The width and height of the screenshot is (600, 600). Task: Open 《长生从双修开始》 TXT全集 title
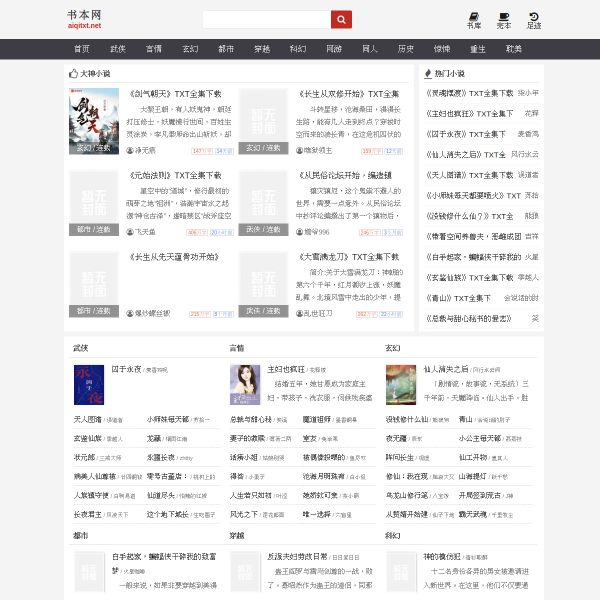point(349,94)
